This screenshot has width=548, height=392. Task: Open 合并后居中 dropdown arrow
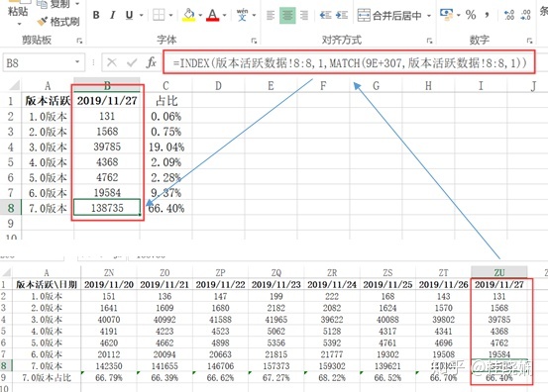(x=429, y=16)
